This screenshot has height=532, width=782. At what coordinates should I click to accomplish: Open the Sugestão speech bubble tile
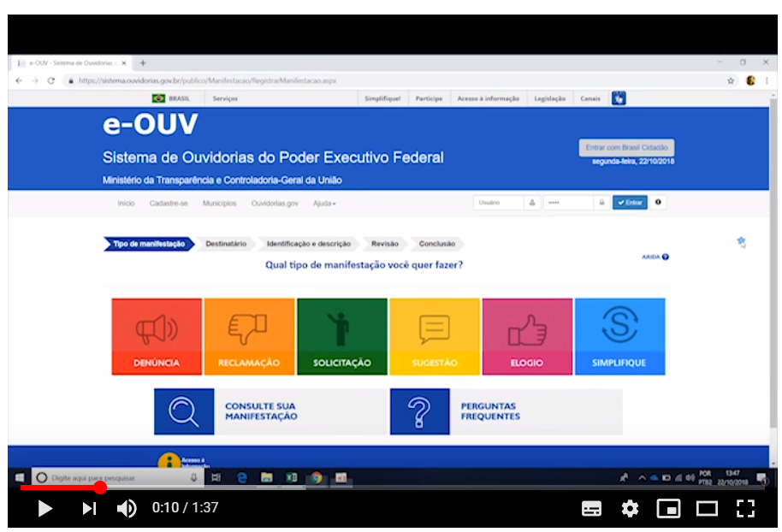(x=435, y=336)
